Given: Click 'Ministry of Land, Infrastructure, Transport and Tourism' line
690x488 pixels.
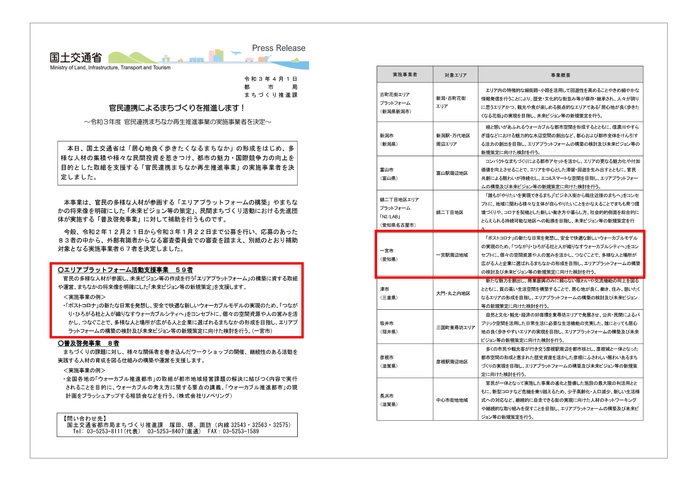Looking at the screenshot, I should [110, 68].
